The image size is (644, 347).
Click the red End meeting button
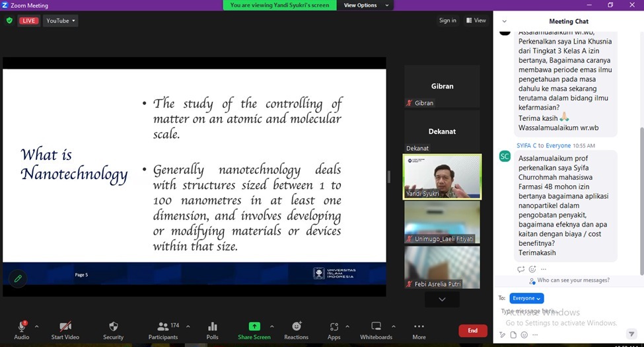473,330
